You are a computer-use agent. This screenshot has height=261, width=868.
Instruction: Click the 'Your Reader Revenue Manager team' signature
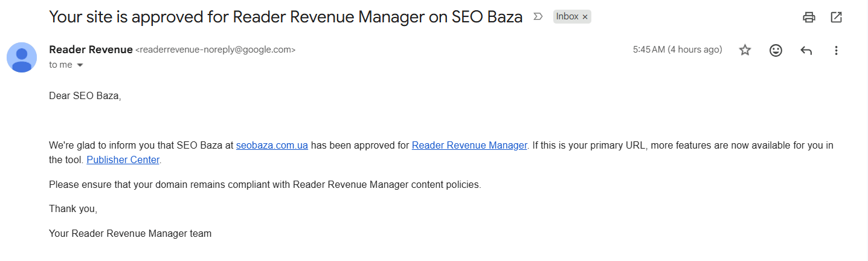pos(130,233)
